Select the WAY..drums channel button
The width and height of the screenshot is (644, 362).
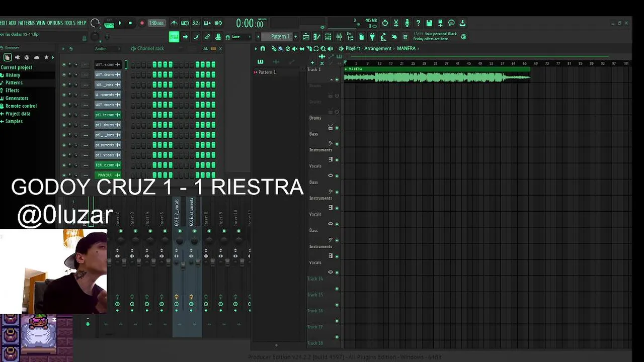pos(108,74)
